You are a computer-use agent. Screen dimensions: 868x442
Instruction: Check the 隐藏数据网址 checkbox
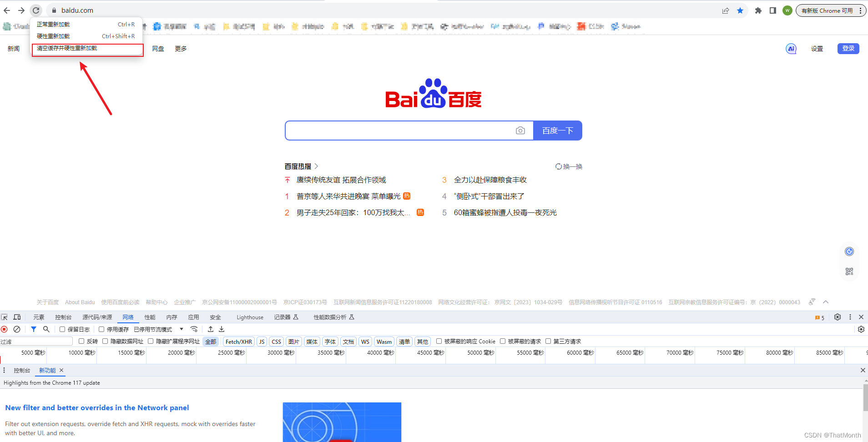click(x=105, y=341)
